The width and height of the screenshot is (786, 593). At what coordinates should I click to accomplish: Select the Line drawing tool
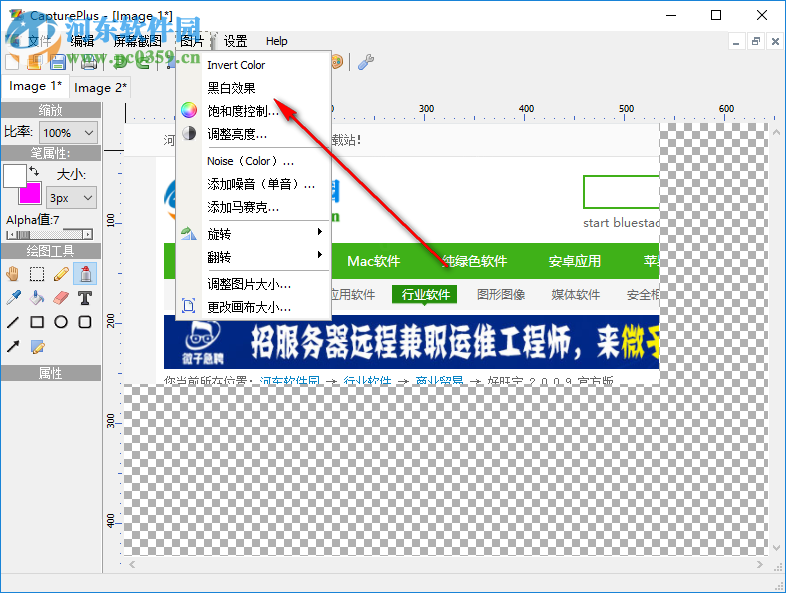click(13, 322)
